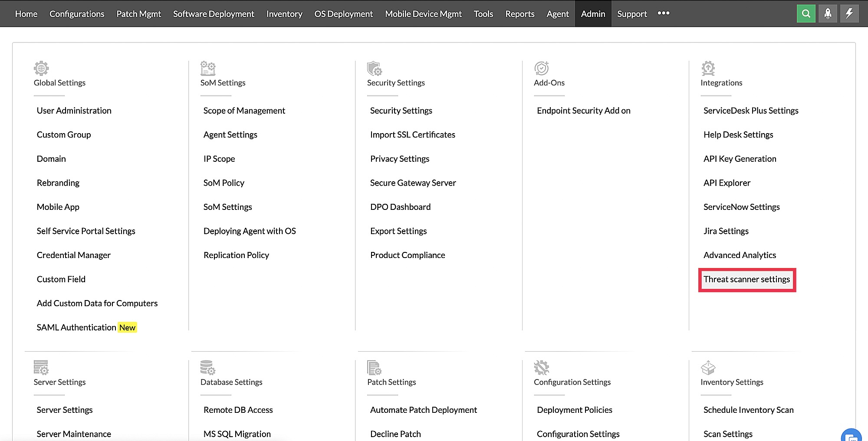This screenshot has width=868, height=441.
Task: Go to User Administration
Action: click(74, 111)
